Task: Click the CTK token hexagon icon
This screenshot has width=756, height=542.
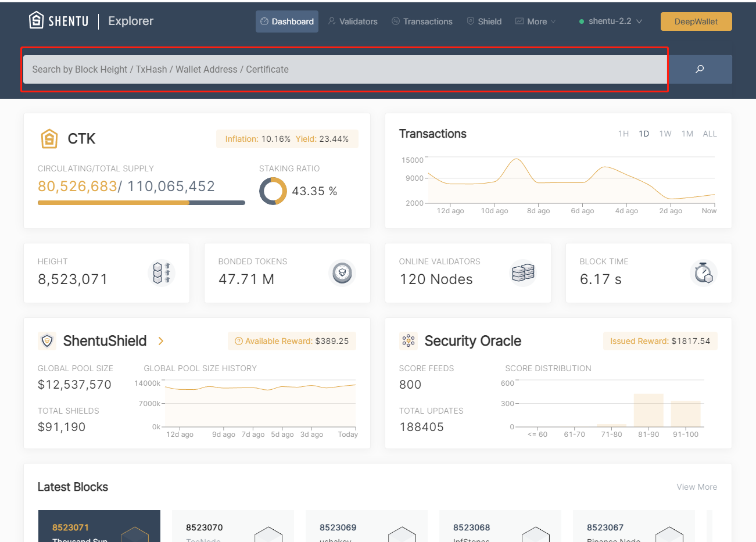Action: (49, 139)
